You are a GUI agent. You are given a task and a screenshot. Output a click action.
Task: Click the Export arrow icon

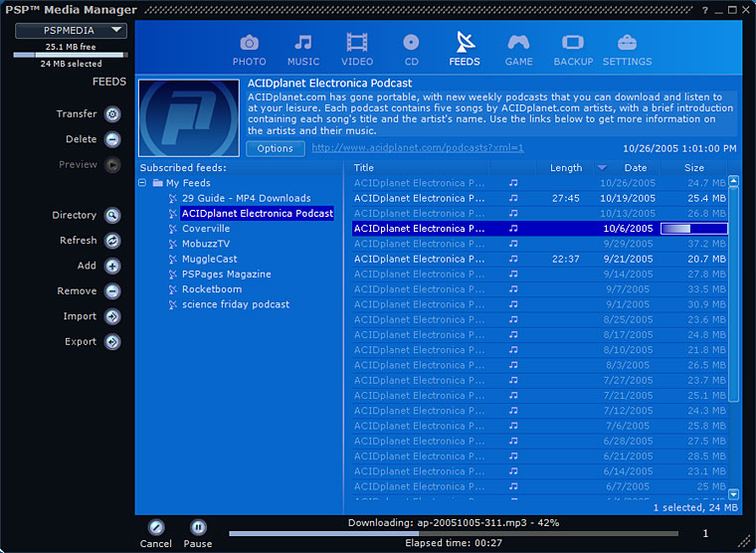[112, 342]
